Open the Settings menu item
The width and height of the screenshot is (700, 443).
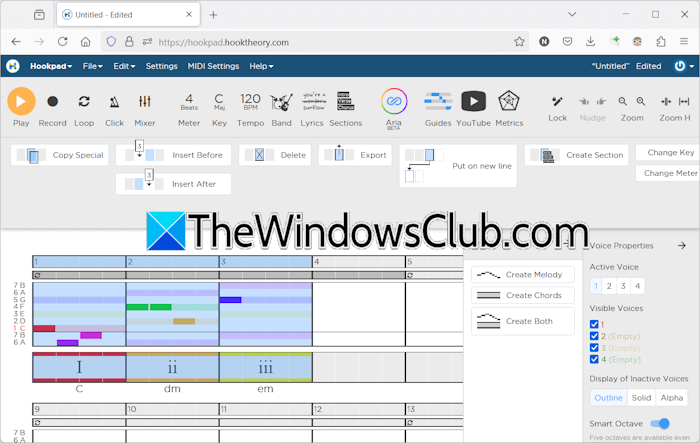[x=162, y=66]
